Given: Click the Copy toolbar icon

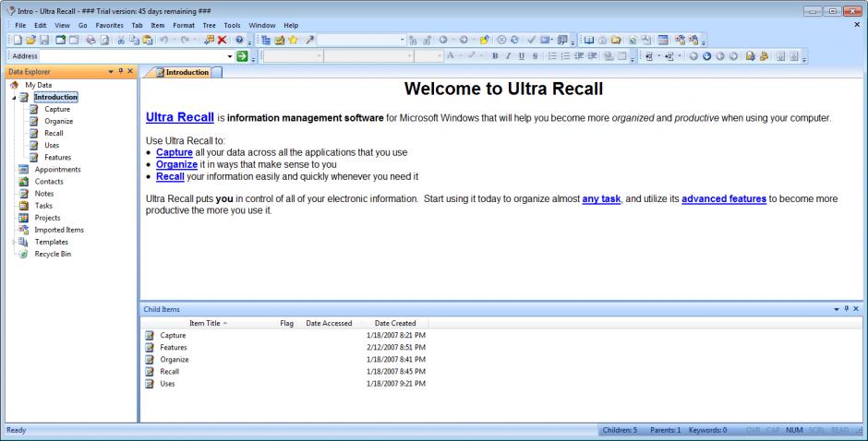Looking at the screenshot, I should click(x=134, y=40).
